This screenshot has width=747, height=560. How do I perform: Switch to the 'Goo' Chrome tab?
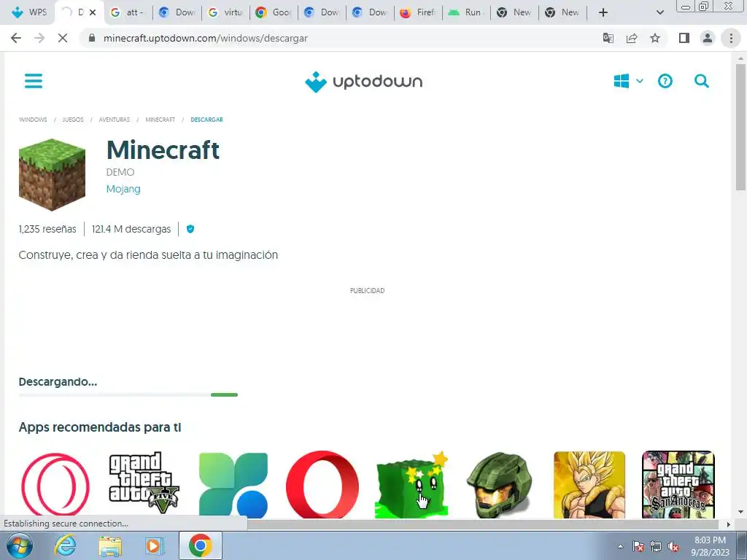coord(274,12)
